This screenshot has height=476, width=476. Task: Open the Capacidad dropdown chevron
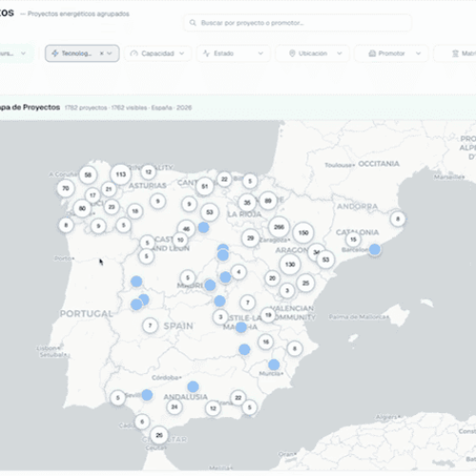point(182,53)
